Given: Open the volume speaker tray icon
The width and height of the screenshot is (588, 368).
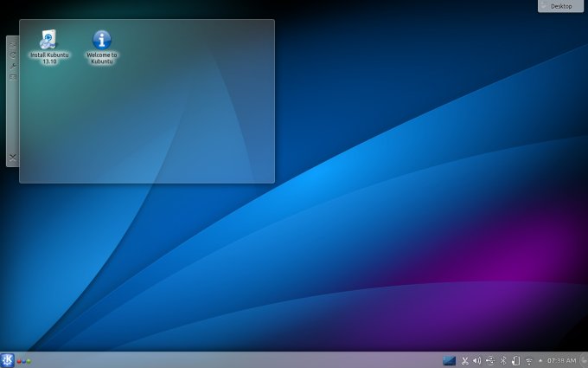Looking at the screenshot, I should click(x=477, y=361).
